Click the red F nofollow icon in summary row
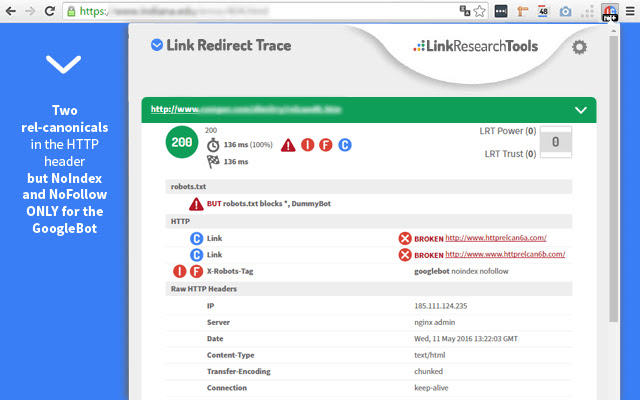This screenshot has height=400, width=640. [326, 145]
